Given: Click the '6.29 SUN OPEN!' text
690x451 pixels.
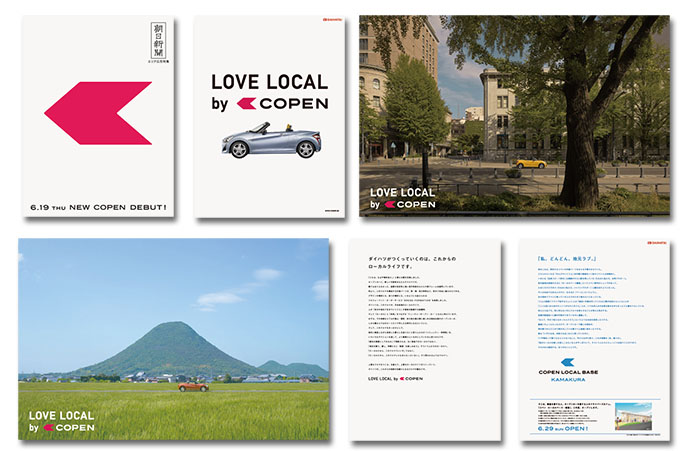Looking at the screenshot, I should coord(562,429).
